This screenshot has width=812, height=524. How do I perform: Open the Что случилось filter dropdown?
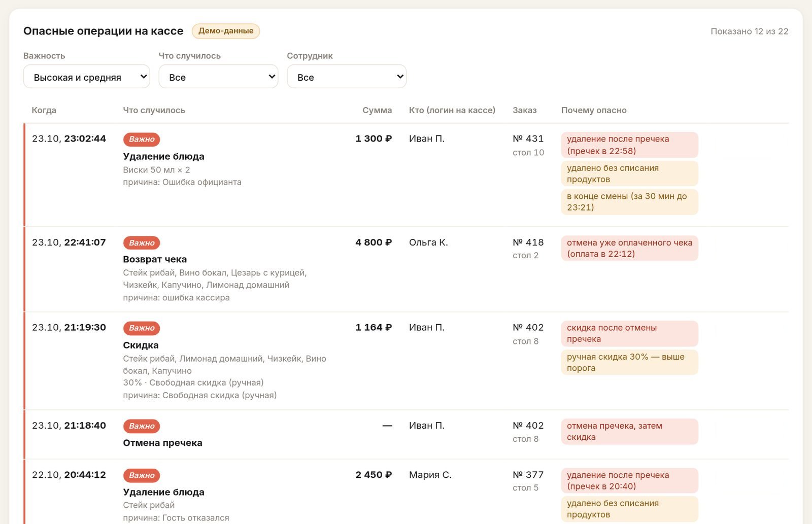(218, 77)
